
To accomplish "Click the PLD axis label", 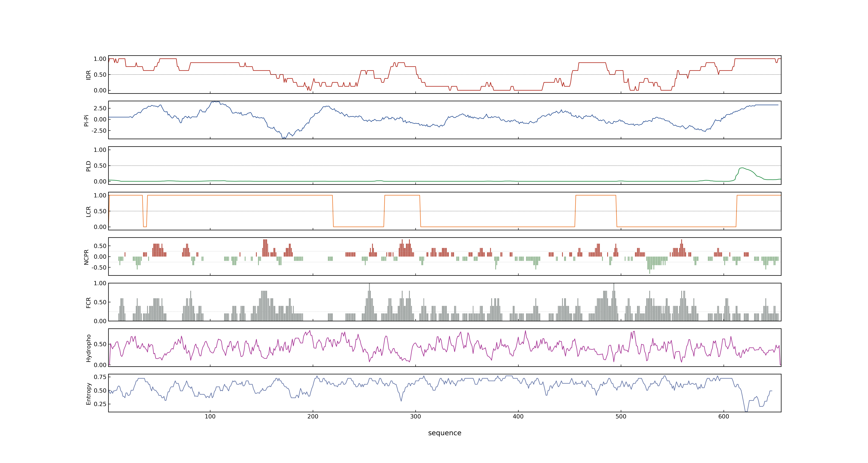I will [89, 166].
